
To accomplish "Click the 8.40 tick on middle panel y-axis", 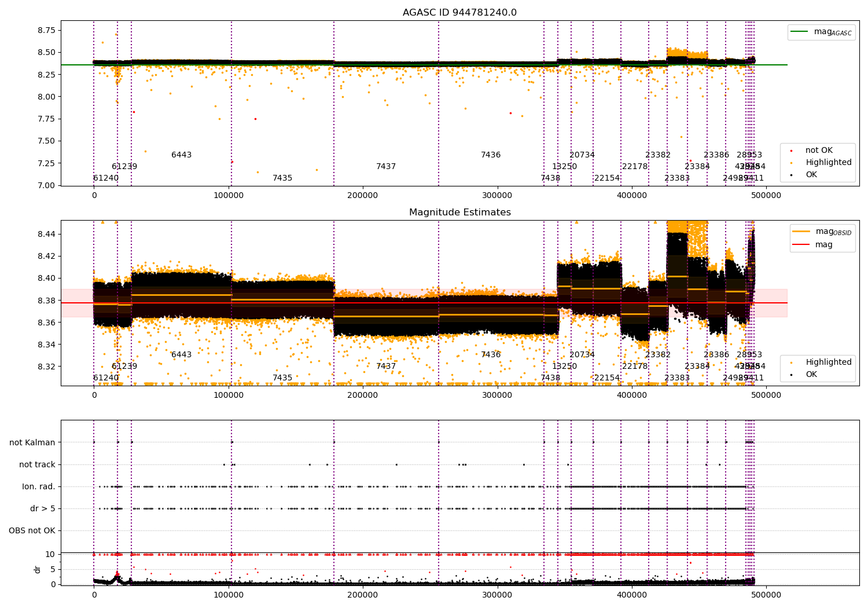I will [46, 279].
